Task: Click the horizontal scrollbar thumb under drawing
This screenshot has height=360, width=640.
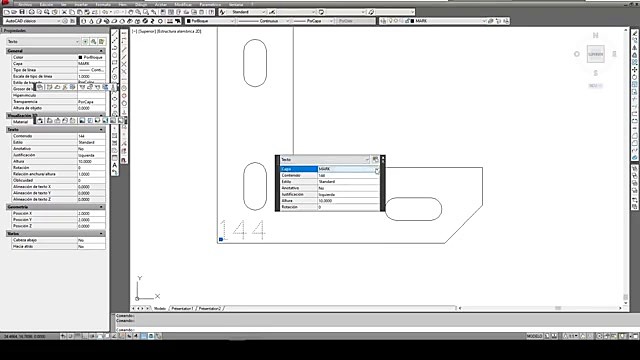Action: 558,308
